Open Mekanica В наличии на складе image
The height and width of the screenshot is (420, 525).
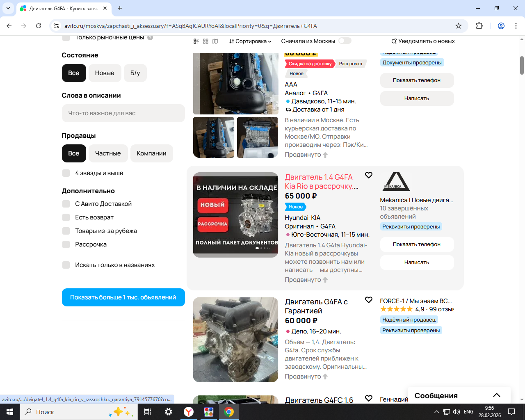pos(236,215)
